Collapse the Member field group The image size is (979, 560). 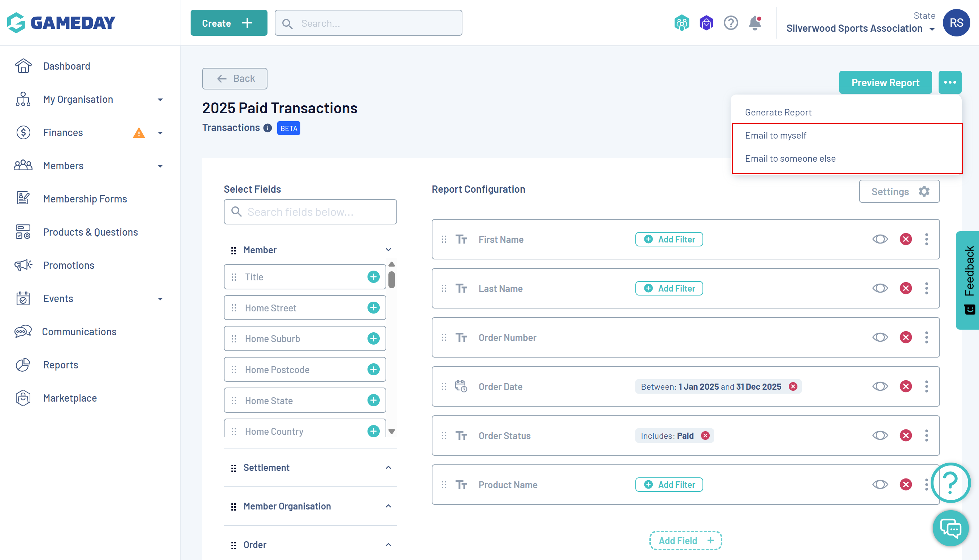coord(388,250)
